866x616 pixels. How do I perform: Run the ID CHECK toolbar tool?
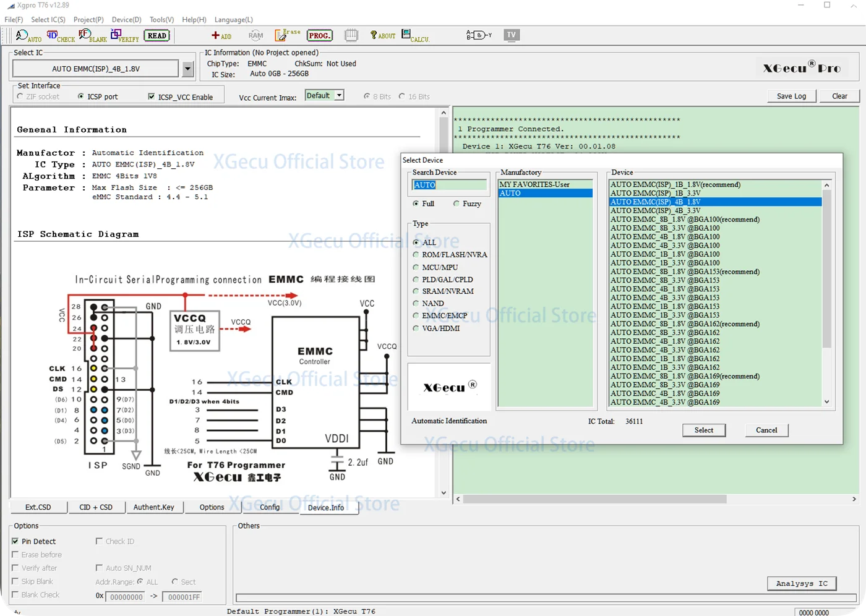tap(60, 36)
